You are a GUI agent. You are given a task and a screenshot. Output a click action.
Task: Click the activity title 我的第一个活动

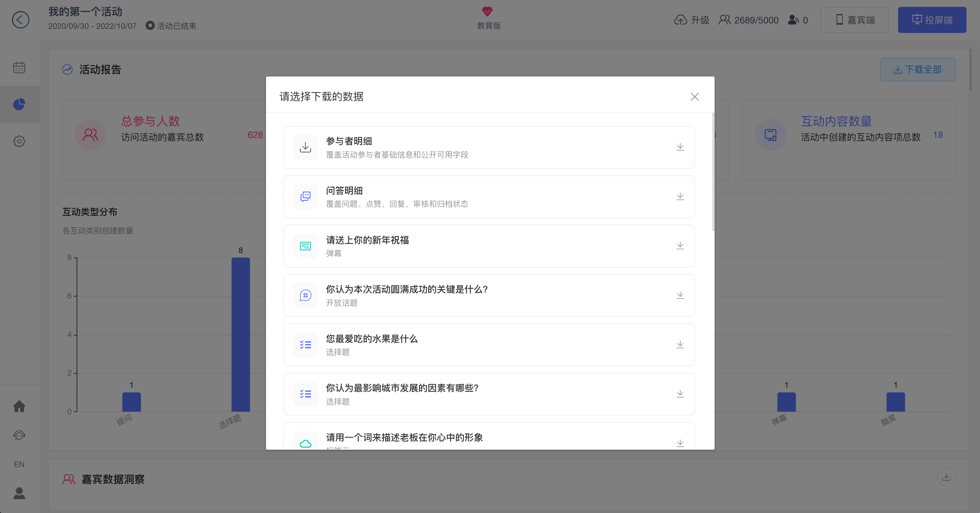click(x=85, y=12)
